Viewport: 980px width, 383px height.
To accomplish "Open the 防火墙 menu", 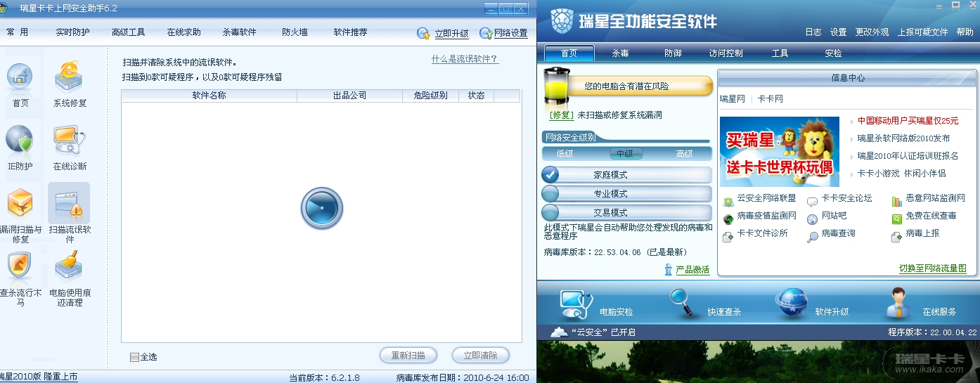I will pyautogui.click(x=295, y=32).
